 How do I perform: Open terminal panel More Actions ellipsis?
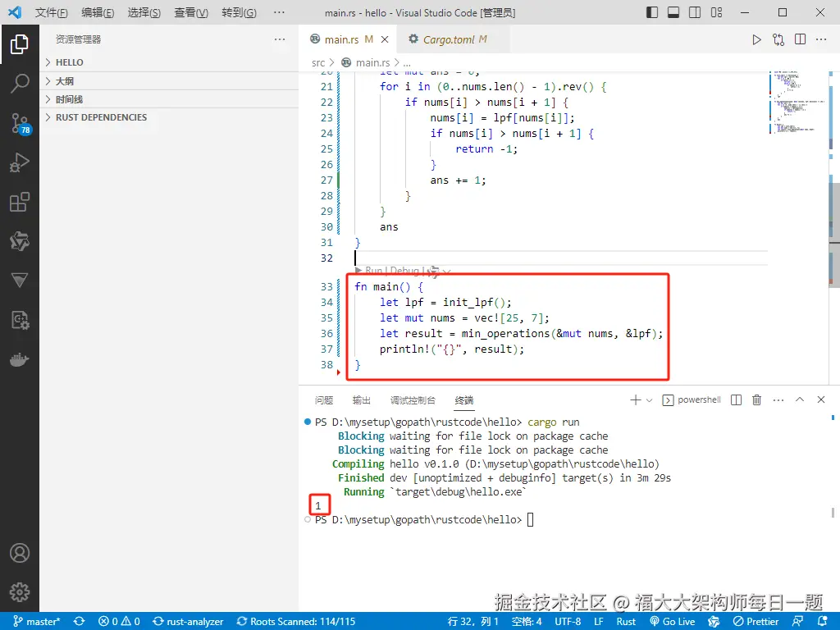(778, 399)
